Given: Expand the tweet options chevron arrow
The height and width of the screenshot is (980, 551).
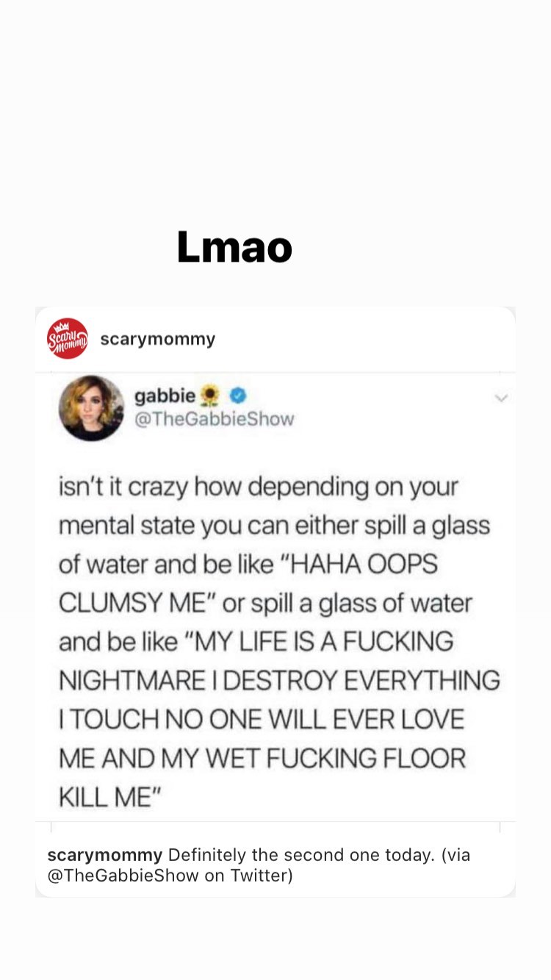Looking at the screenshot, I should (x=502, y=398).
